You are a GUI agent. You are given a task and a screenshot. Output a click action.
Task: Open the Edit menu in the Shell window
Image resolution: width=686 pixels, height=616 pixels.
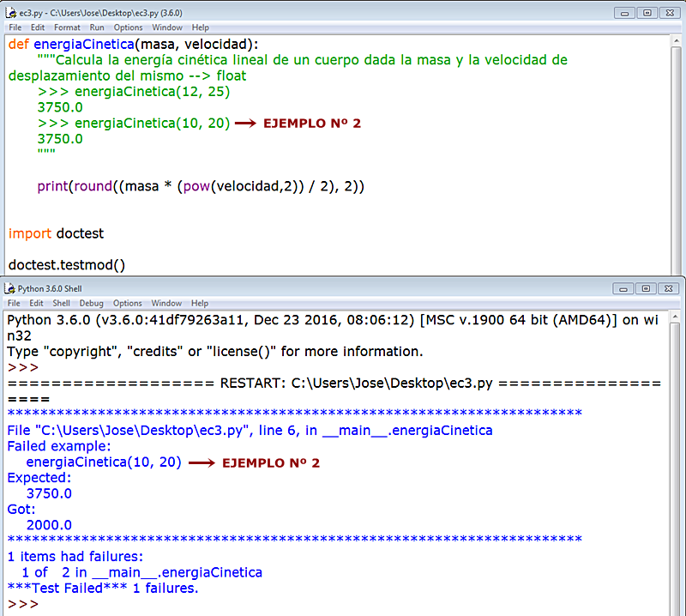pos(34,303)
